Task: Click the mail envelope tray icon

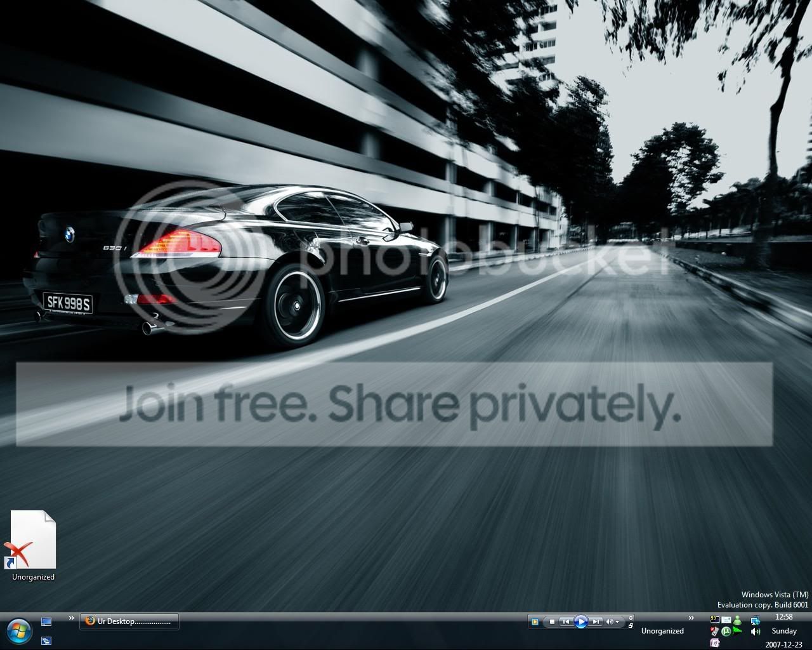Action: click(x=726, y=620)
